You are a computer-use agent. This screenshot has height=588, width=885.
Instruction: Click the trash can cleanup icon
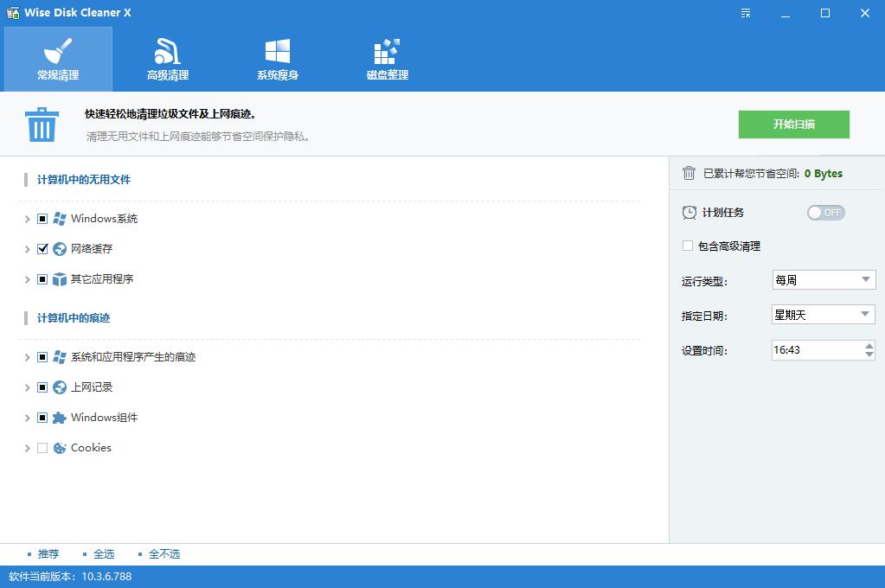pos(42,124)
